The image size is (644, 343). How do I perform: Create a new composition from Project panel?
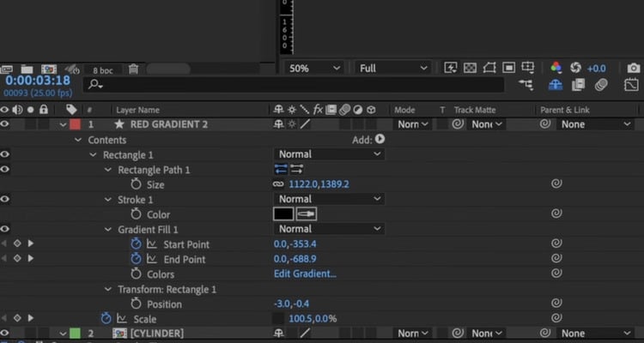49,69
